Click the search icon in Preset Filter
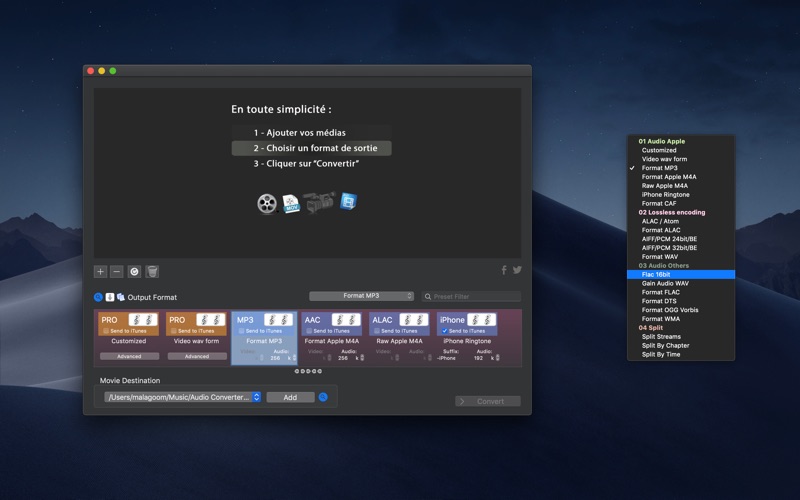This screenshot has width=800, height=500. (x=428, y=296)
